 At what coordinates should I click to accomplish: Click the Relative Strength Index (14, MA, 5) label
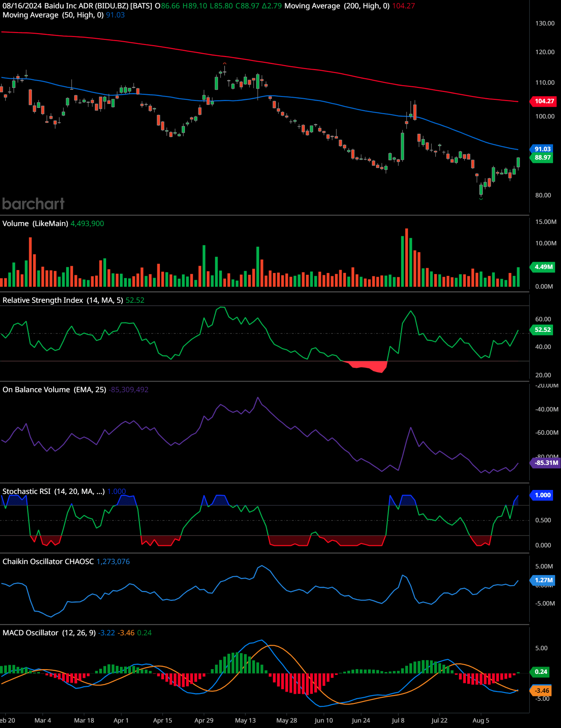[63, 300]
